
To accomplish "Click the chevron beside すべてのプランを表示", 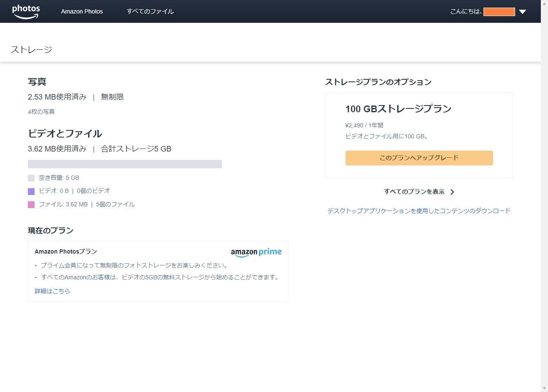I will tap(452, 192).
